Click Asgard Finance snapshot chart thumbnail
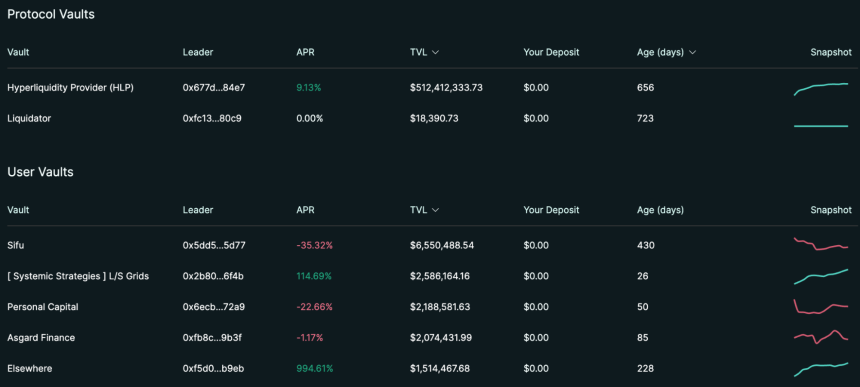Viewport: 860px width, 387px height. pos(821,337)
